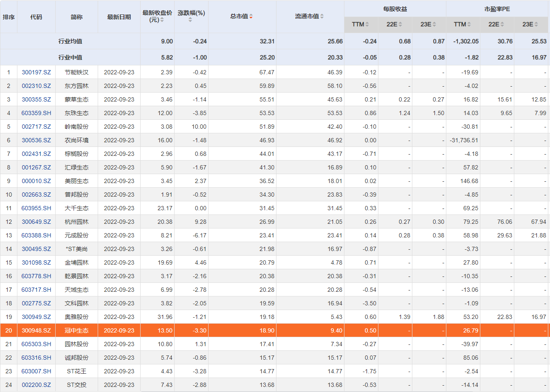The image size is (550, 392).
Task: Open stock code link 603359.SH
Action: 36,113
